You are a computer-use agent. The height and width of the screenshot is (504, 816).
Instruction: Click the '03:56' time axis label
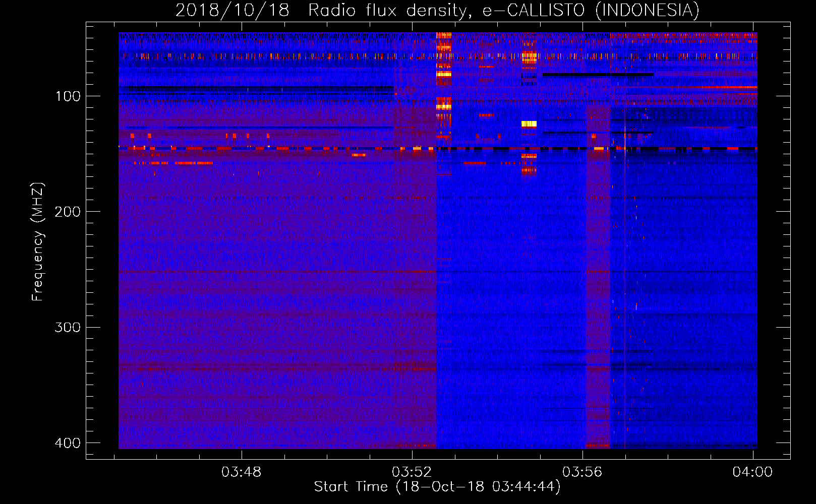(x=582, y=472)
